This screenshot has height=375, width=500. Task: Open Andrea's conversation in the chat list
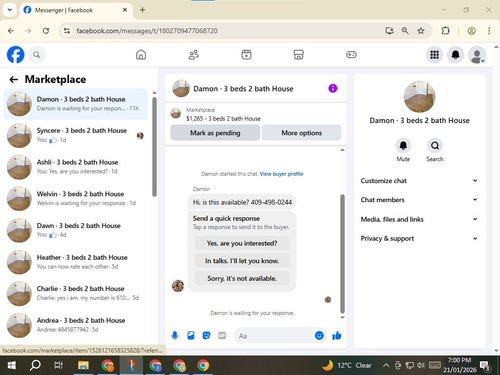coord(76,325)
